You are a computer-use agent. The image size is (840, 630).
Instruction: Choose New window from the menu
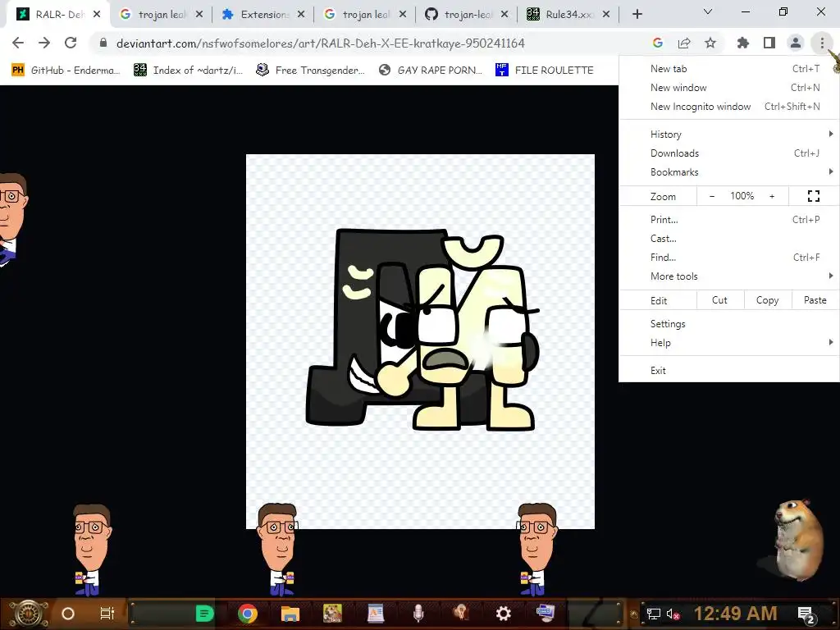coord(729,87)
